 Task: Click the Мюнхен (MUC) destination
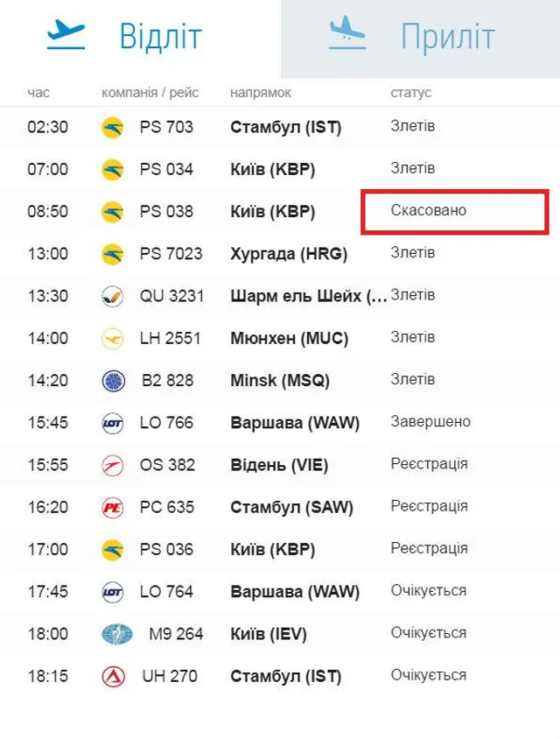point(289,338)
